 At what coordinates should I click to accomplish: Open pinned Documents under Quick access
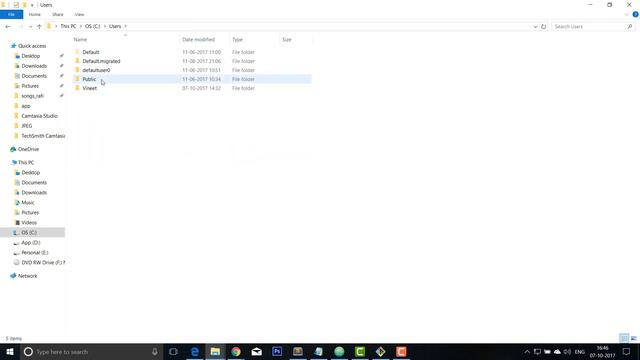point(34,76)
